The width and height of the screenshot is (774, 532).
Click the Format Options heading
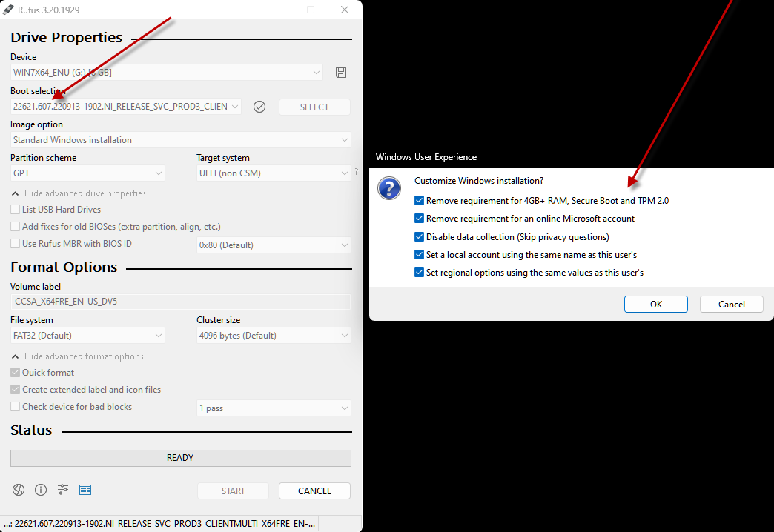(64, 267)
